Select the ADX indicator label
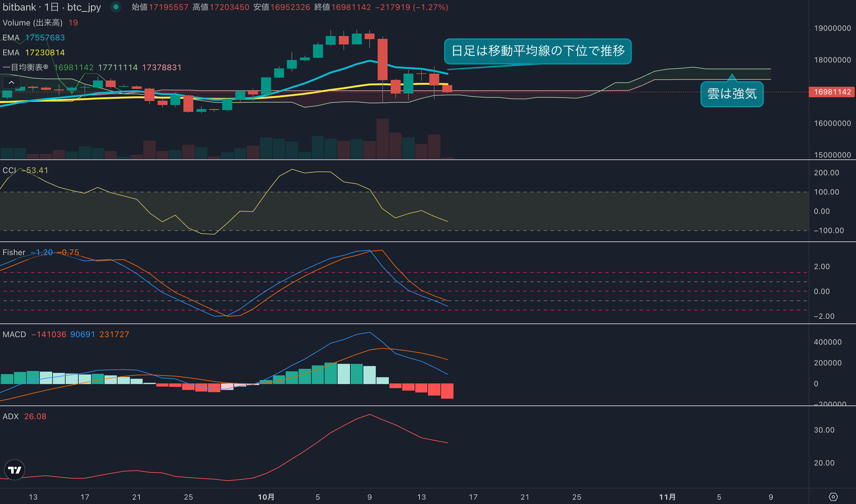 tap(11, 416)
